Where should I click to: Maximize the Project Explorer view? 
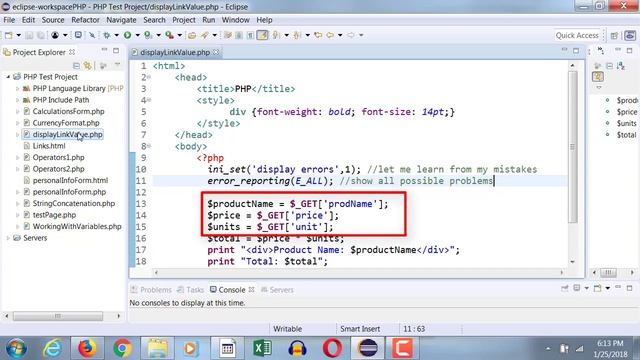point(116,51)
